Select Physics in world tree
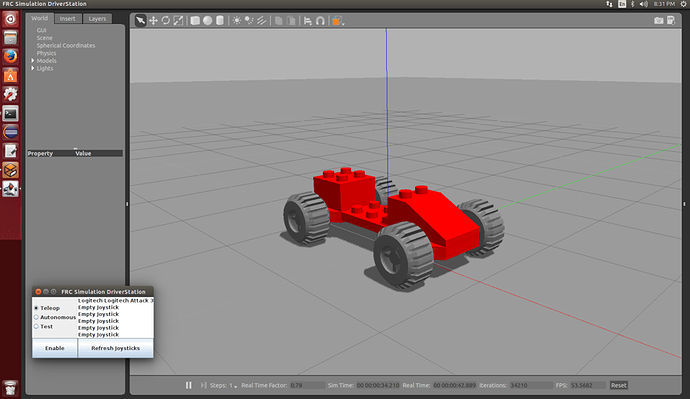Image resolution: width=690 pixels, height=399 pixels. point(46,53)
